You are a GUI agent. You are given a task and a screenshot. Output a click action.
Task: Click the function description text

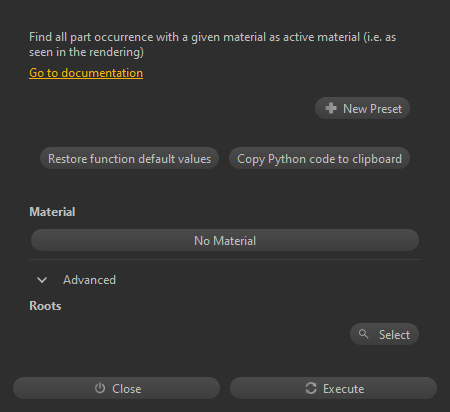click(x=212, y=44)
